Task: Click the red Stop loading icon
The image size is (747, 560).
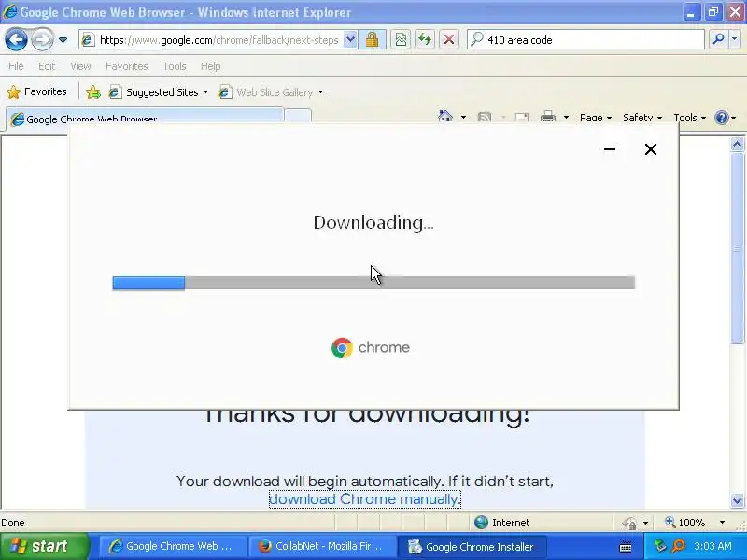Action: [x=449, y=39]
